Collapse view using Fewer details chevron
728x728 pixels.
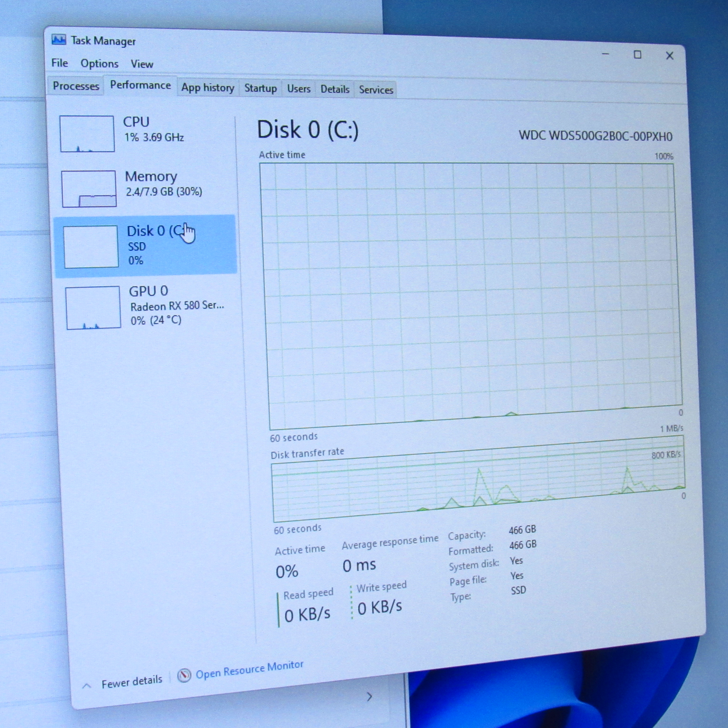87,685
